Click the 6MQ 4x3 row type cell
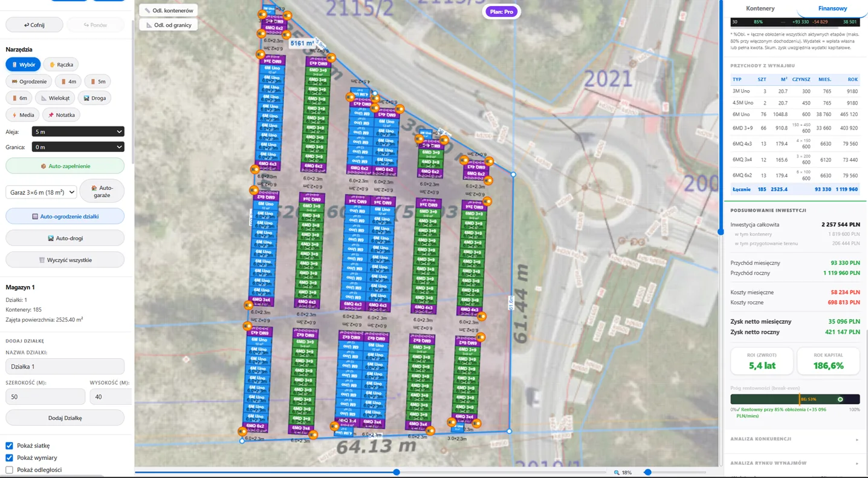The image size is (868, 478). click(742, 144)
